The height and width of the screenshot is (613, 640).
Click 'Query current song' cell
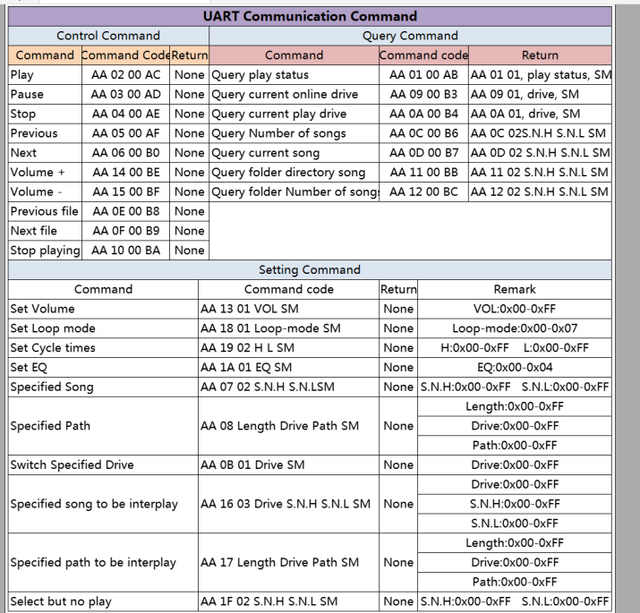click(294, 153)
